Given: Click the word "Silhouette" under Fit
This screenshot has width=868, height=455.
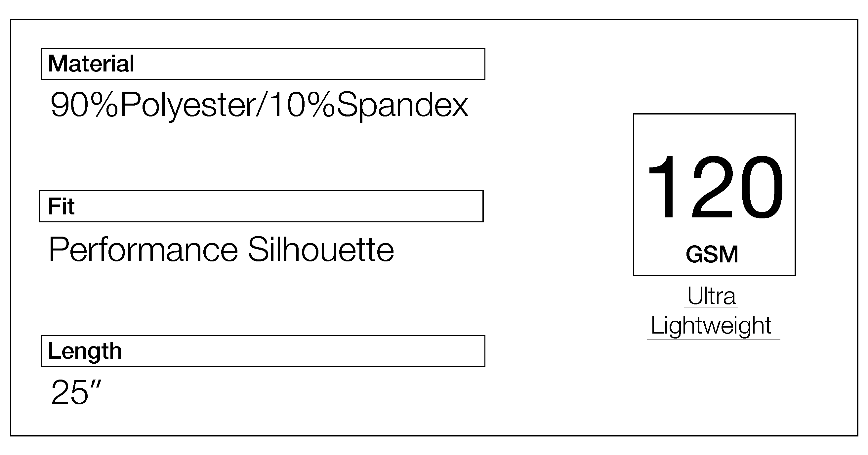Looking at the screenshot, I should point(321,250).
